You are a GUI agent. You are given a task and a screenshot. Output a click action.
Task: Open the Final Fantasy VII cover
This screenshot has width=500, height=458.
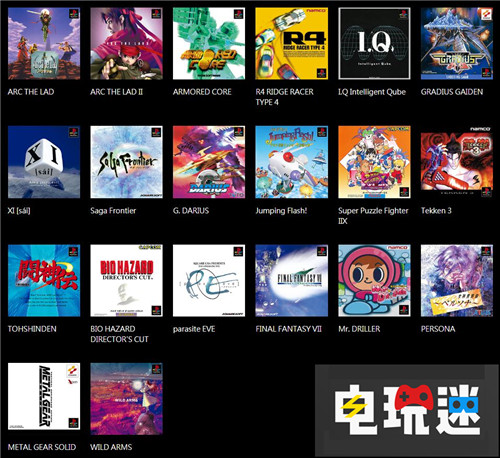(292, 281)
